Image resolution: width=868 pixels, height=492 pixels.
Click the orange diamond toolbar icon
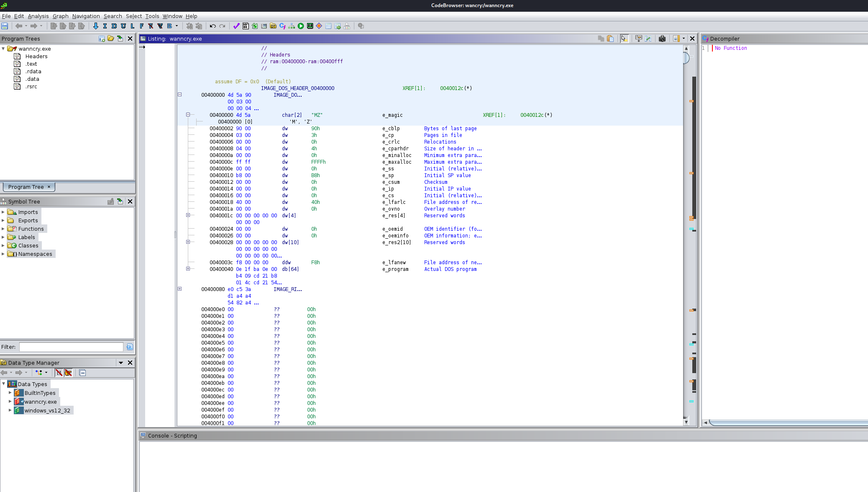[319, 26]
